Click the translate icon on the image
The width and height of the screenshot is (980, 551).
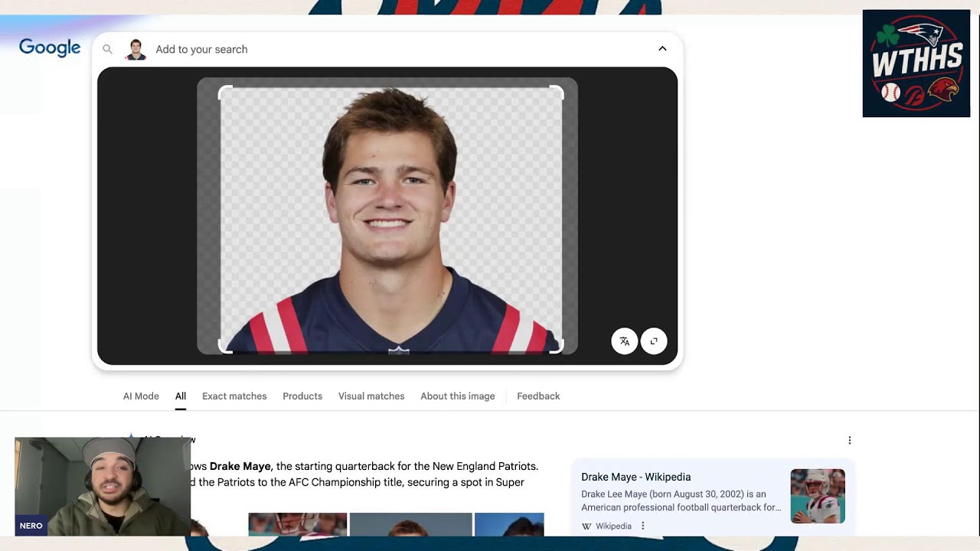pos(625,341)
